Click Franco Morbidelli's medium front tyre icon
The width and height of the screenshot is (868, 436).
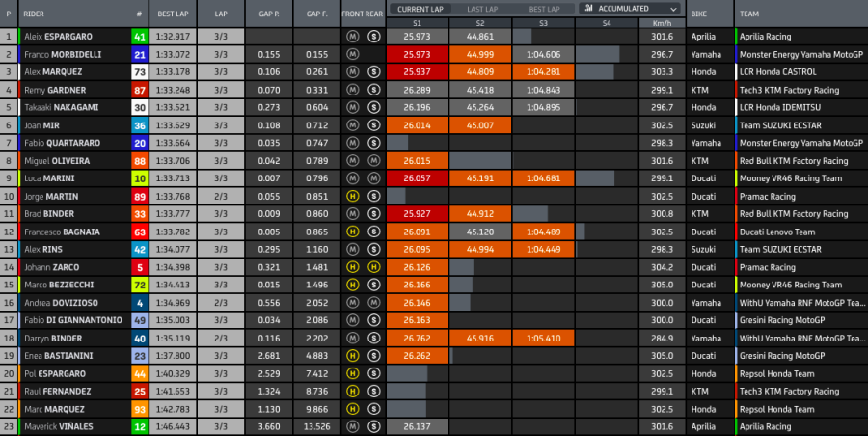tap(354, 54)
